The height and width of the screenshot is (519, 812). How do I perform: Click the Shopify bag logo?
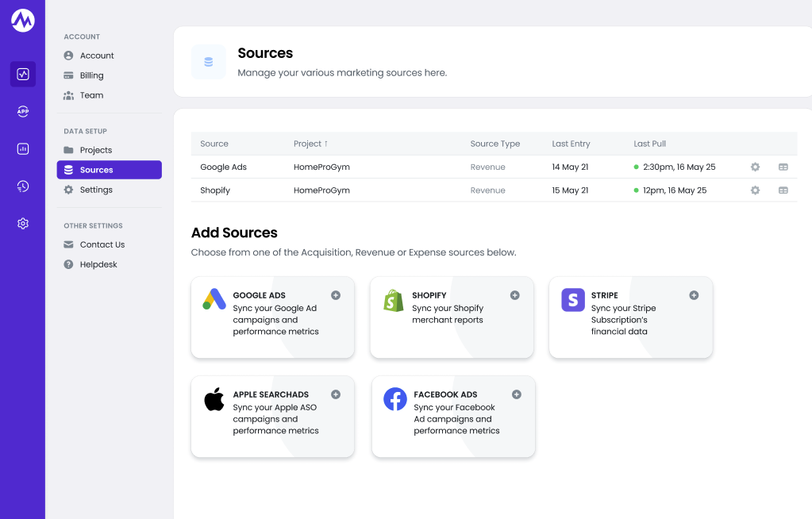[393, 301]
